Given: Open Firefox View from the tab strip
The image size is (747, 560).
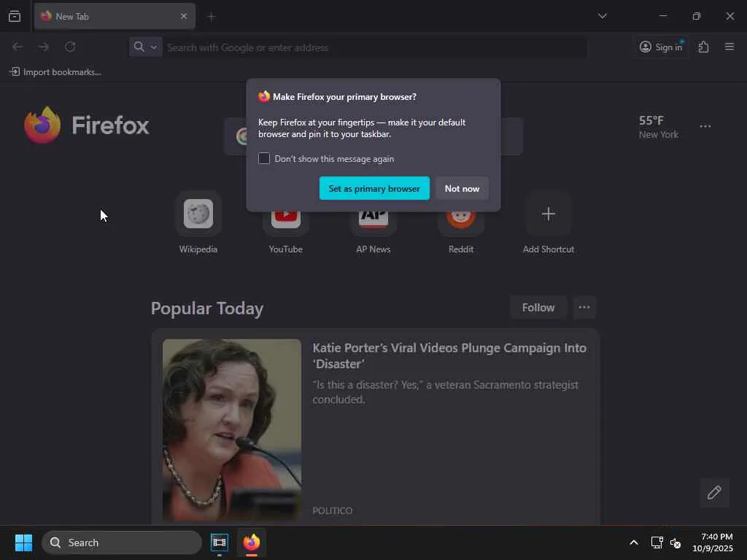Looking at the screenshot, I should coord(15,16).
